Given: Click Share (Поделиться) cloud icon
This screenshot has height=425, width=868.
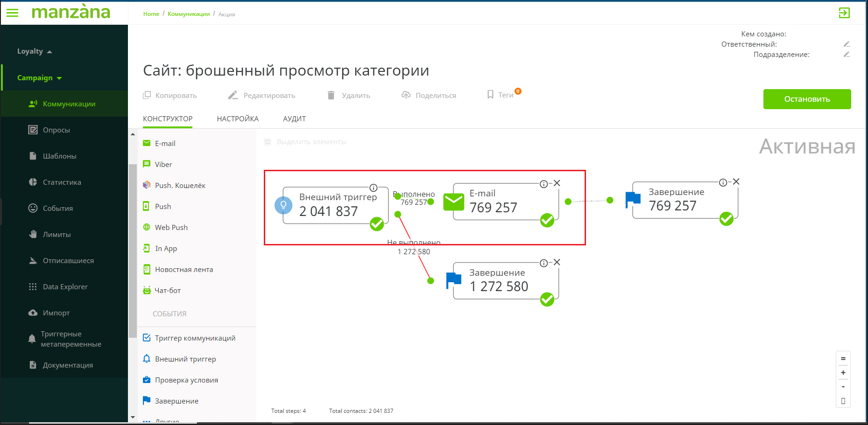Looking at the screenshot, I should [406, 95].
